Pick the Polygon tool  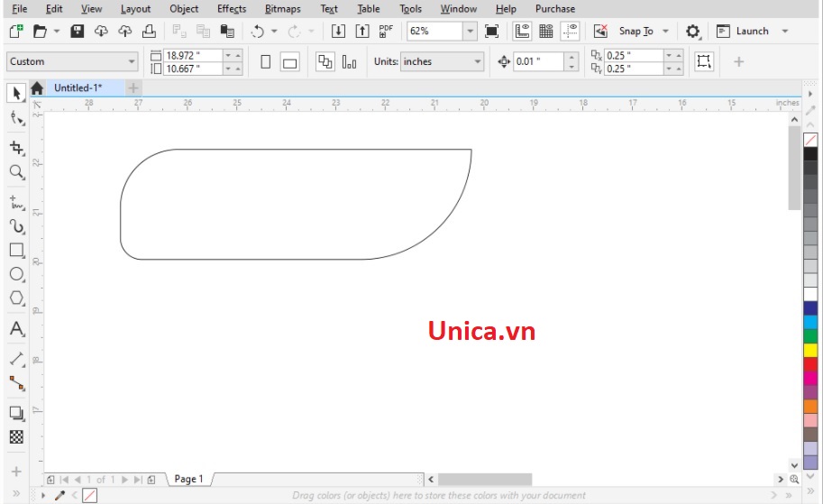(16, 298)
